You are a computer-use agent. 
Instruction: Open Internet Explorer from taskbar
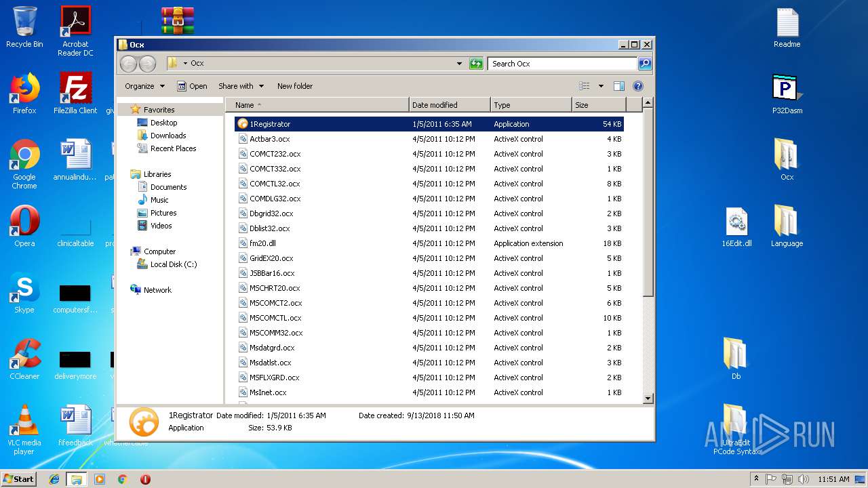54,479
